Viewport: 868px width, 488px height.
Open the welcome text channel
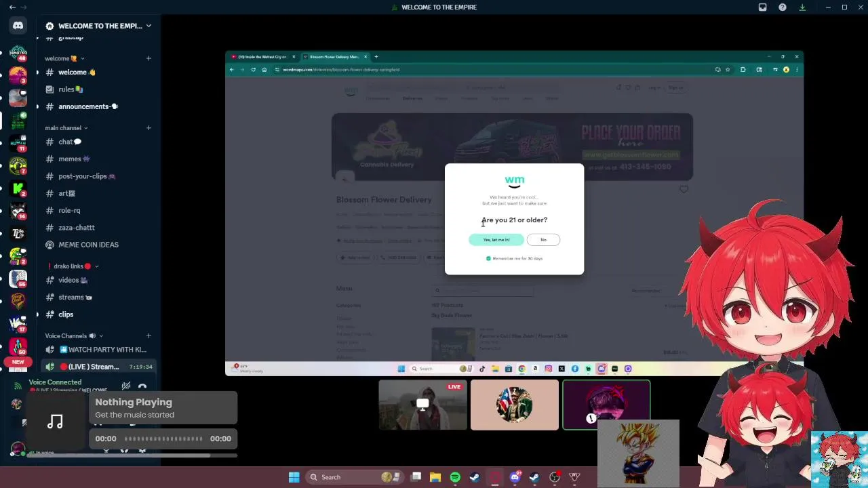point(98,72)
